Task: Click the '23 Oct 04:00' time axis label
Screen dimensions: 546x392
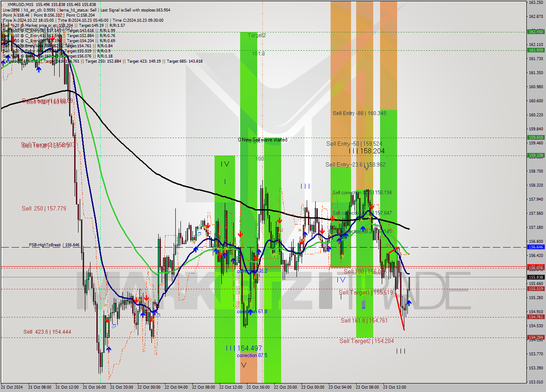Action: click(x=340, y=387)
